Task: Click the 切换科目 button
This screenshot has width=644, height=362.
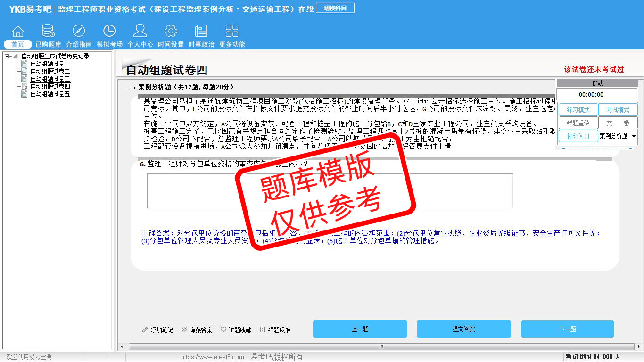Action: pos(335,8)
